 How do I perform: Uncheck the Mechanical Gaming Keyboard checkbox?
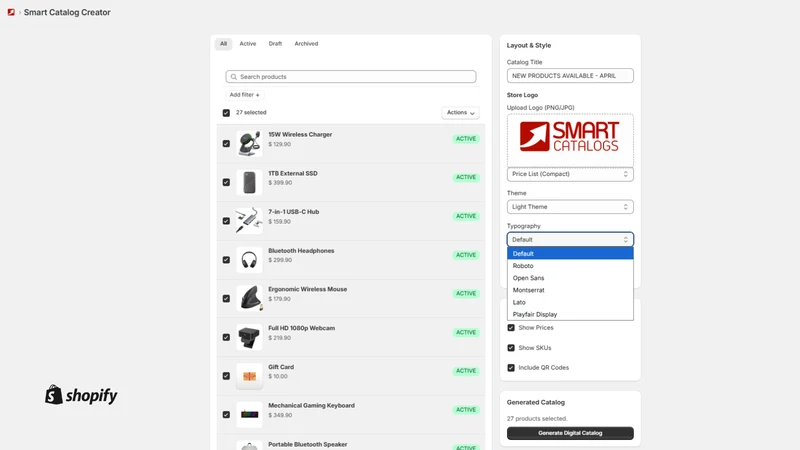coord(226,415)
